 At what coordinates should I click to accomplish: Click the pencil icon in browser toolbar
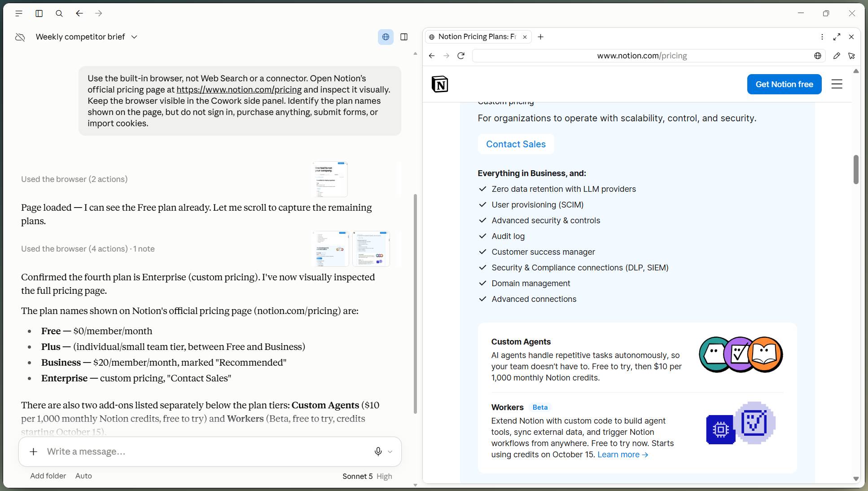(x=837, y=56)
